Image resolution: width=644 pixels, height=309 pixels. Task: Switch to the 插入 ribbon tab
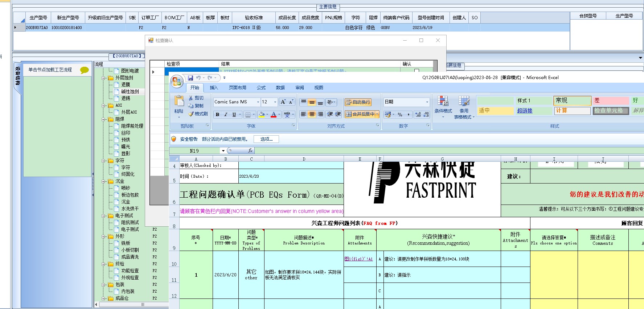click(x=214, y=88)
